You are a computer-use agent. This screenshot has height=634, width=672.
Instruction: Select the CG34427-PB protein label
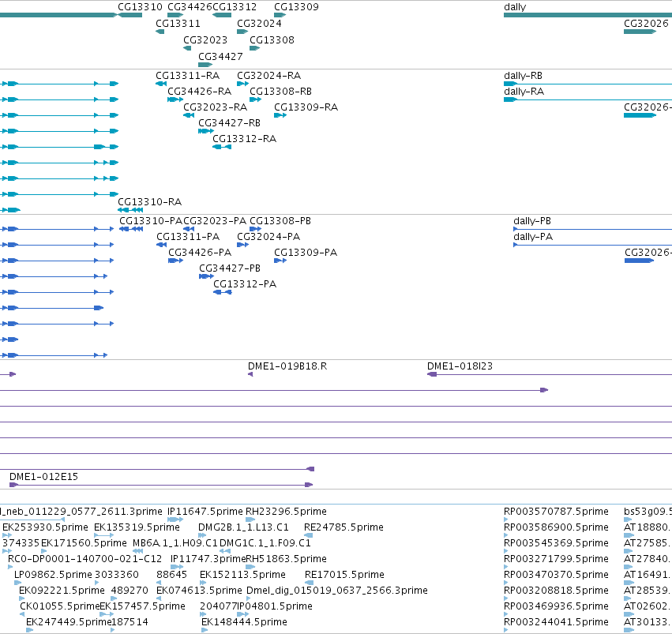tap(230, 268)
